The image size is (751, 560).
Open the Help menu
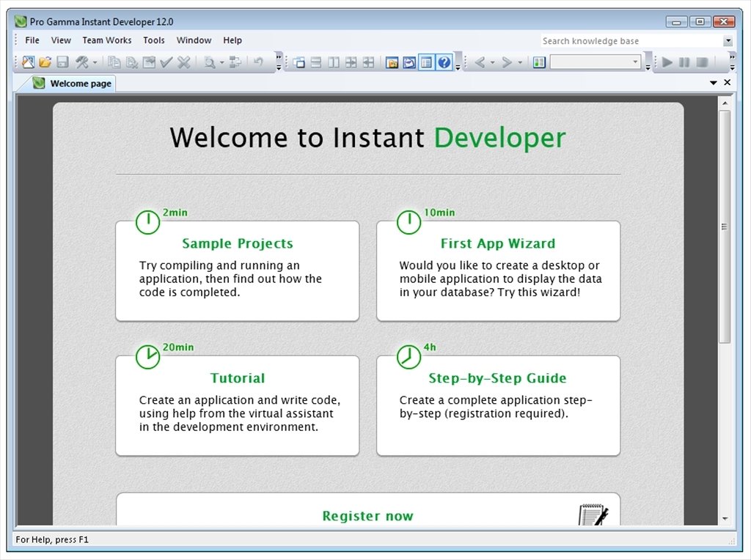coord(232,40)
